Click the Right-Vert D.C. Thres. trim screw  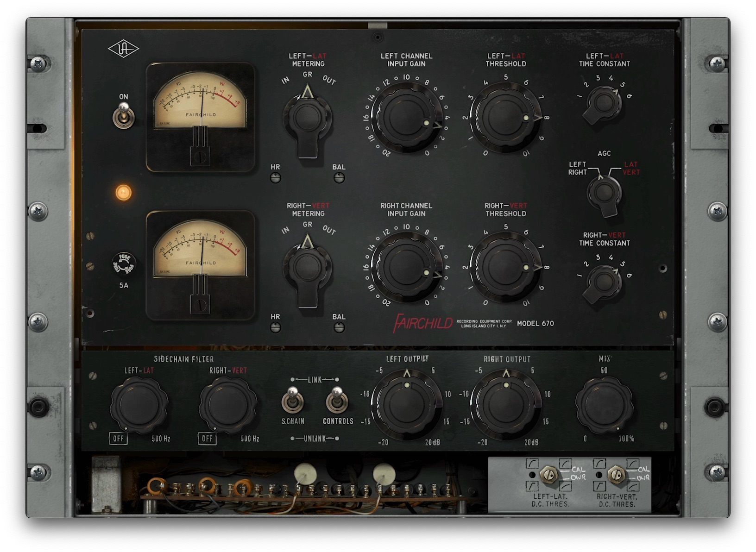point(616,475)
